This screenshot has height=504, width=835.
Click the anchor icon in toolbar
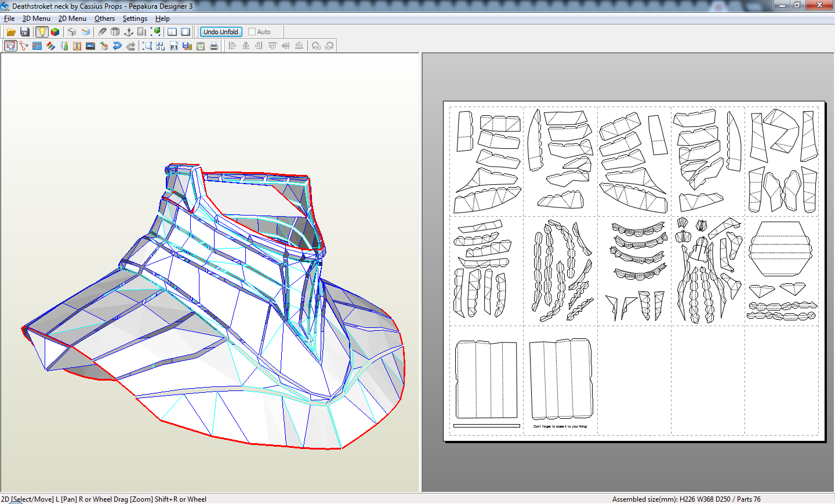(129, 32)
